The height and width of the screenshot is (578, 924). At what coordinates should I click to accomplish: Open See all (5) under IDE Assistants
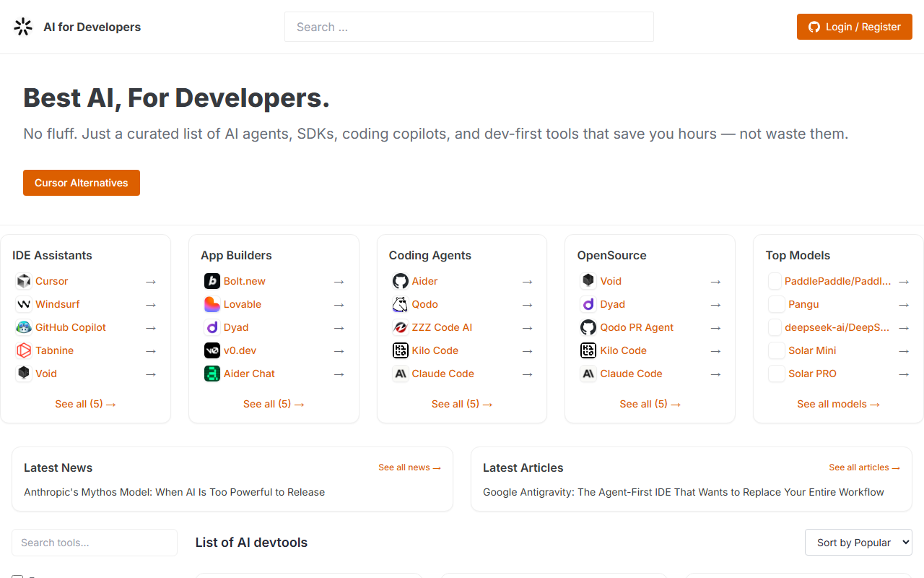point(85,404)
